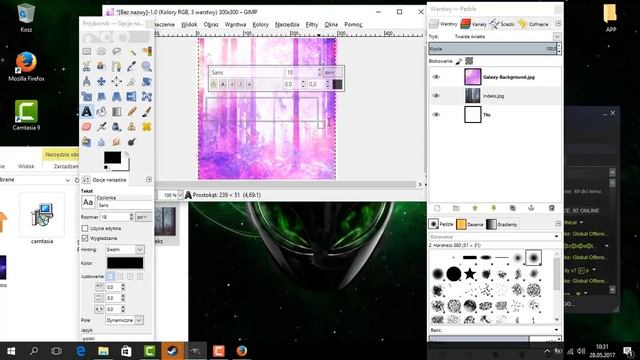This screenshot has width=640, height=360.
Task: Select the Flip tool
Action: point(132,97)
